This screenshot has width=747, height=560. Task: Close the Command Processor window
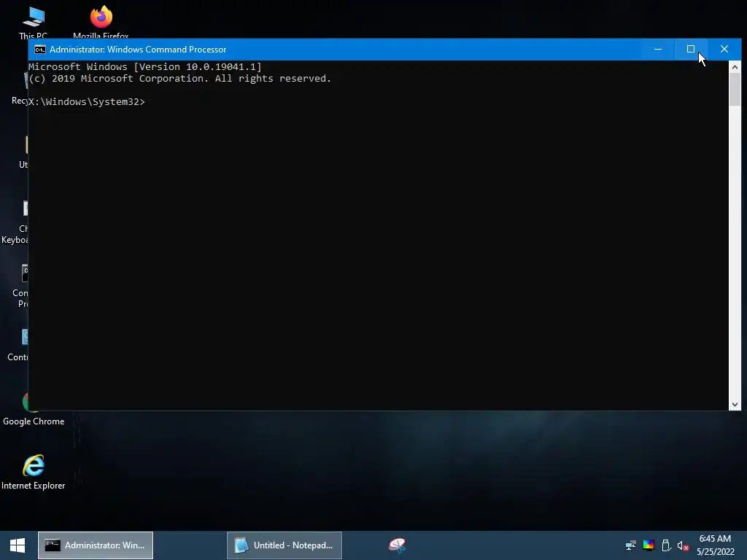click(724, 49)
